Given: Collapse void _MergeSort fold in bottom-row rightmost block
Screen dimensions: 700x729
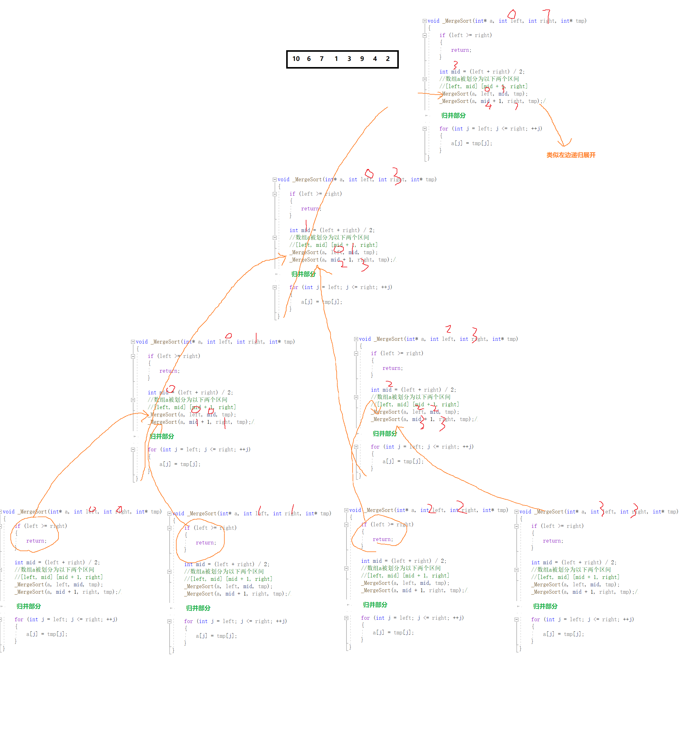Looking at the screenshot, I should (516, 512).
